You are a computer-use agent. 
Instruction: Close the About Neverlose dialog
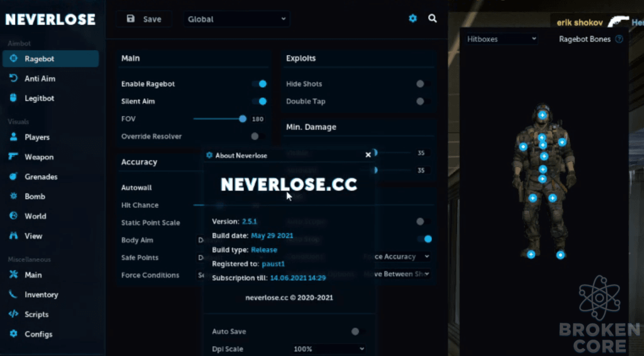(x=368, y=155)
